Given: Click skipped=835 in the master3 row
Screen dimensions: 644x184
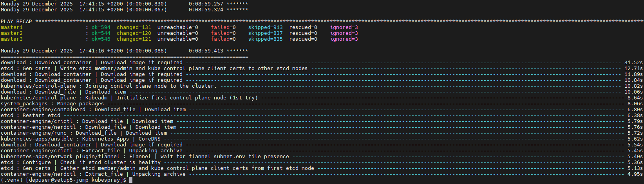Looking at the screenshot, I should point(266,39).
